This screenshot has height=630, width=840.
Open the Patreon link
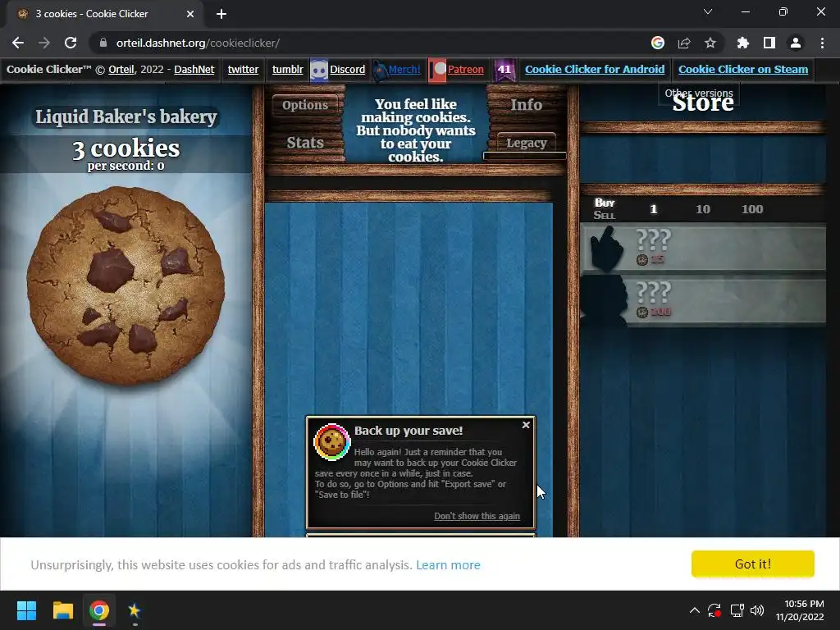pos(466,69)
